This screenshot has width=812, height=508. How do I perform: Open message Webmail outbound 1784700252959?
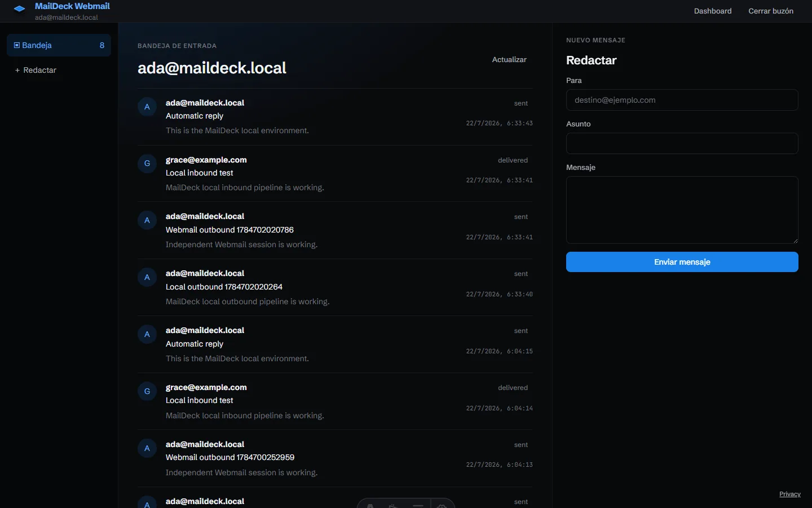[335, 458]
